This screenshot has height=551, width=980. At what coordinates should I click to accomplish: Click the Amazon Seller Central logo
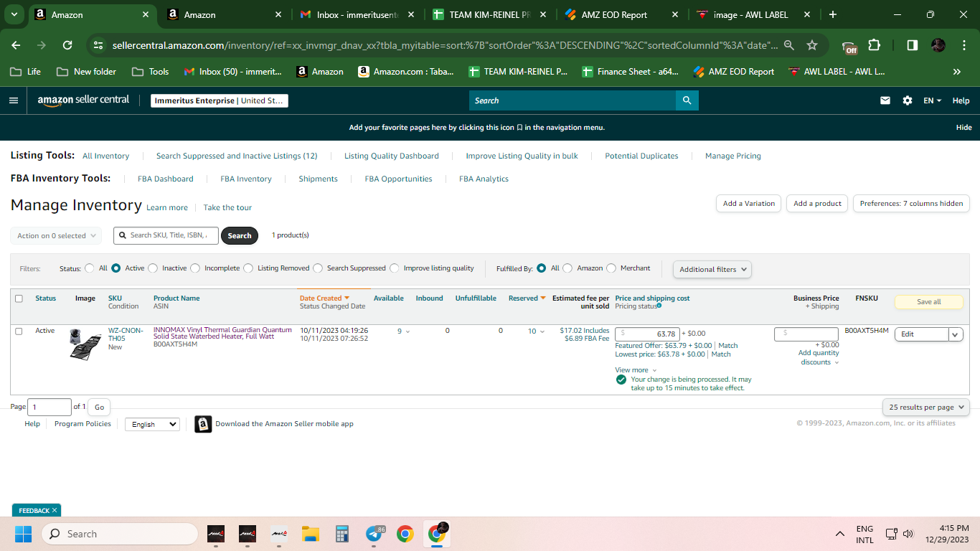click(83, 100)
